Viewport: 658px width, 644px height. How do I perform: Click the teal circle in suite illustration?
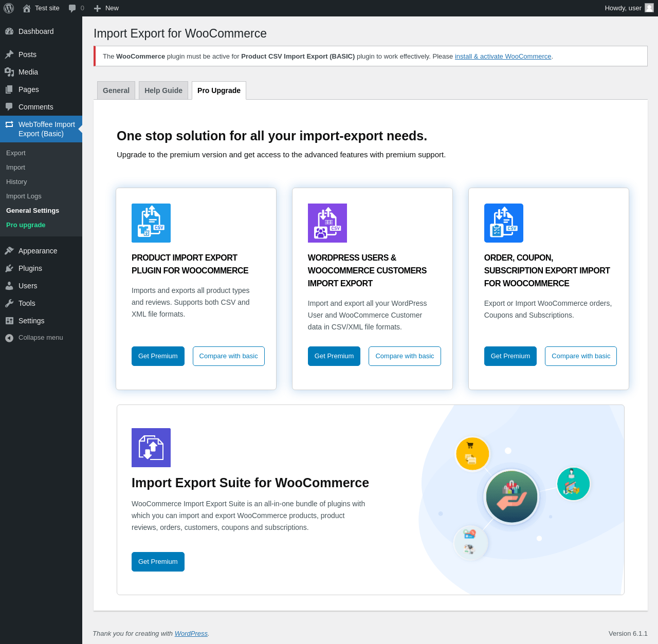(x=573, y=484)
